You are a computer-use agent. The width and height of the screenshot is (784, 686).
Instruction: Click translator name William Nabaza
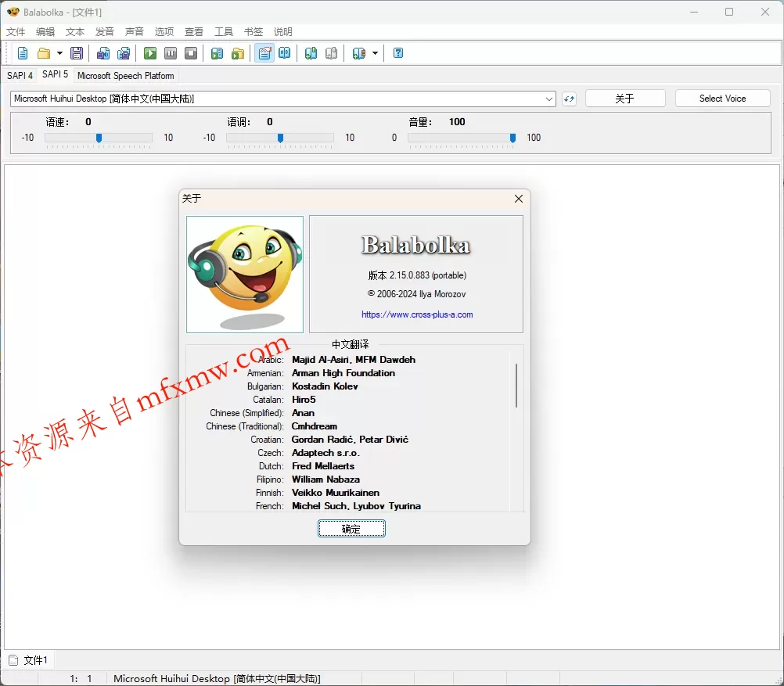coord(325,479)
